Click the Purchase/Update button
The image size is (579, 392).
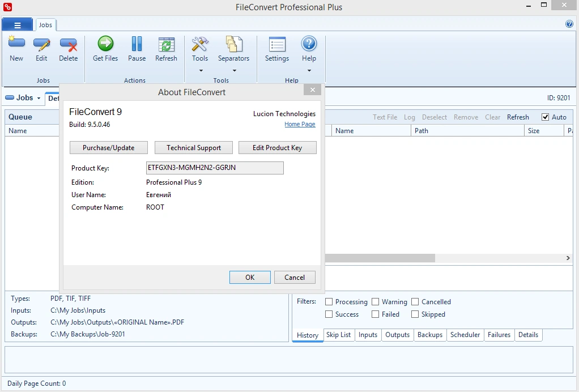point(109,148)
